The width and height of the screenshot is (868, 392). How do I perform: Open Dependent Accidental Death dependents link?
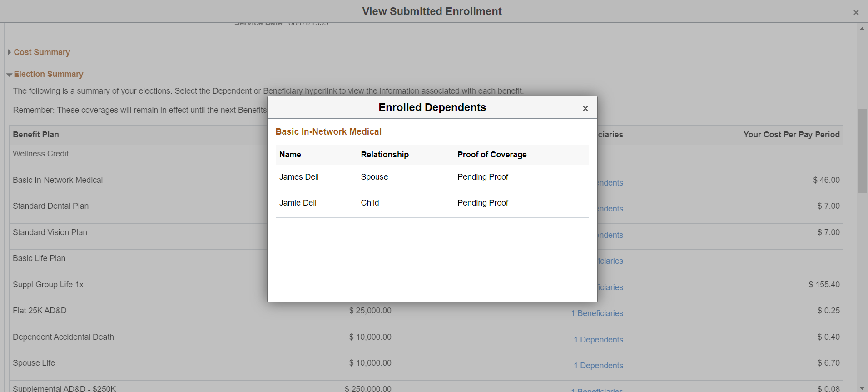pos(598,340)
